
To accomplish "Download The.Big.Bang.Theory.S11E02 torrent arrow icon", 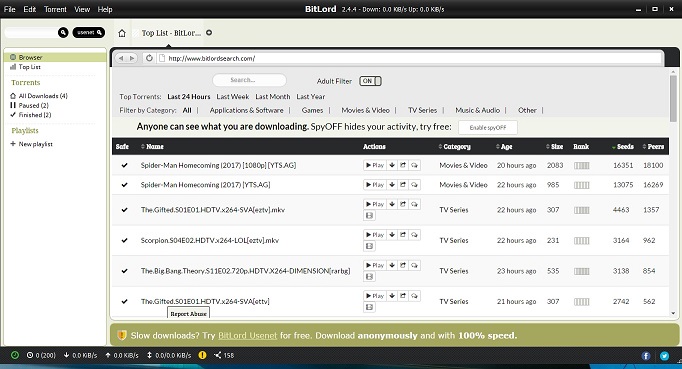I will point(392,265).
